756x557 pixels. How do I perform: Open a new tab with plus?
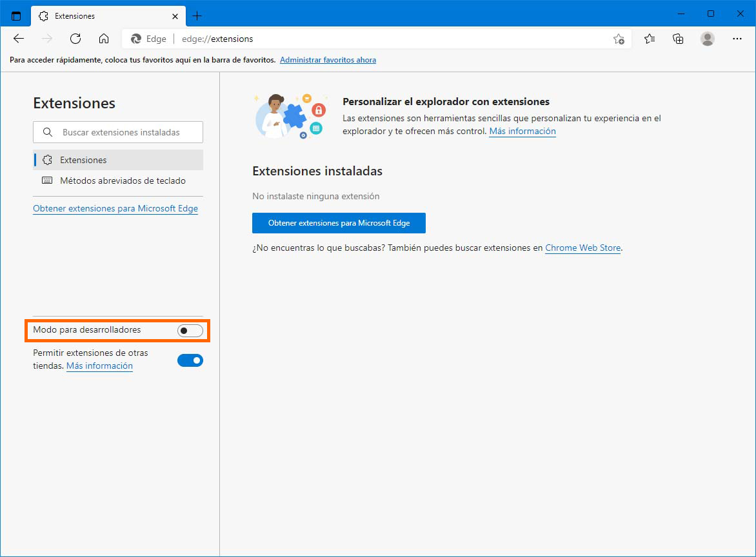(197, 16)
